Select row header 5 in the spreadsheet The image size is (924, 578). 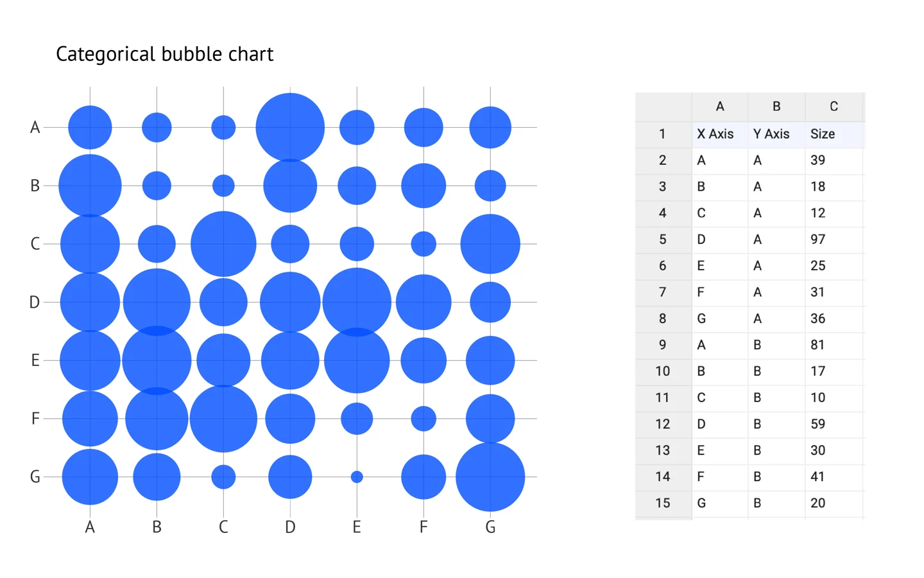point(663,240)
